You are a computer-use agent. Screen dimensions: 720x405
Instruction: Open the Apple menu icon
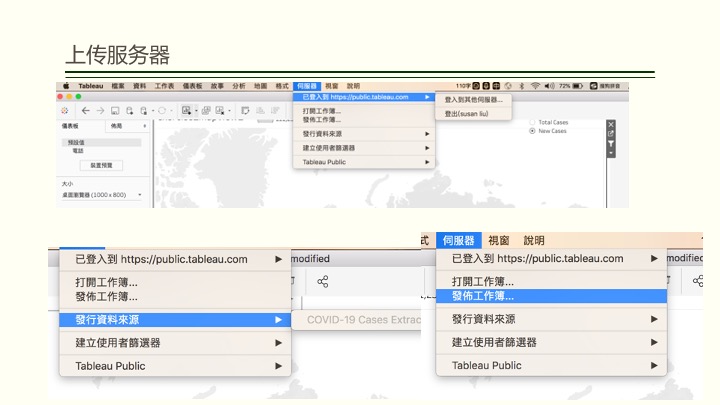[x=66, y=86]
